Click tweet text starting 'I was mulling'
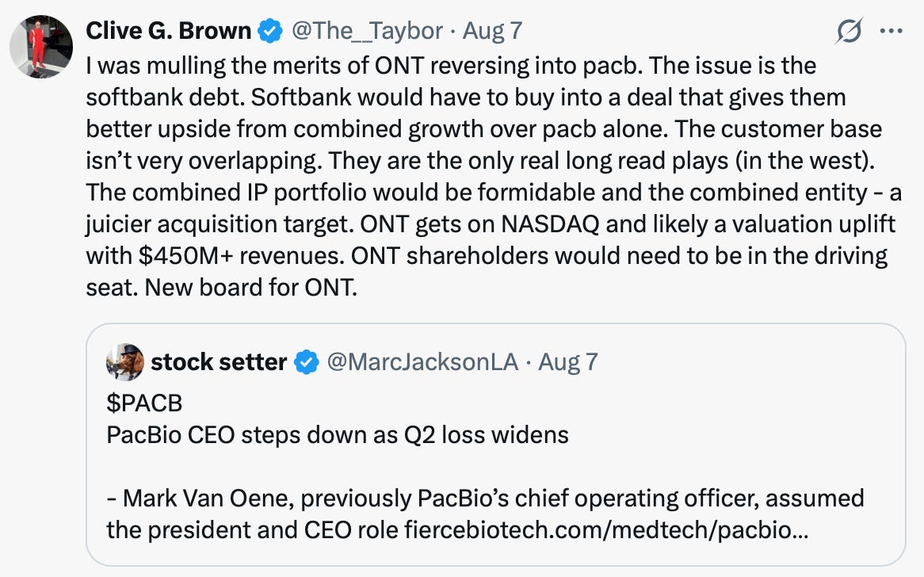The image size is (924, 577). click(494, 176)
